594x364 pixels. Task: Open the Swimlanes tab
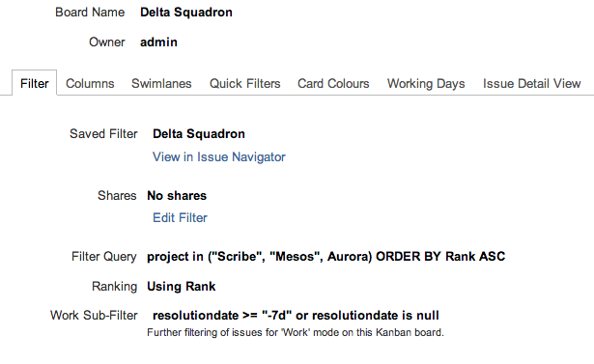pyautogui.click(x=161, y=83)
